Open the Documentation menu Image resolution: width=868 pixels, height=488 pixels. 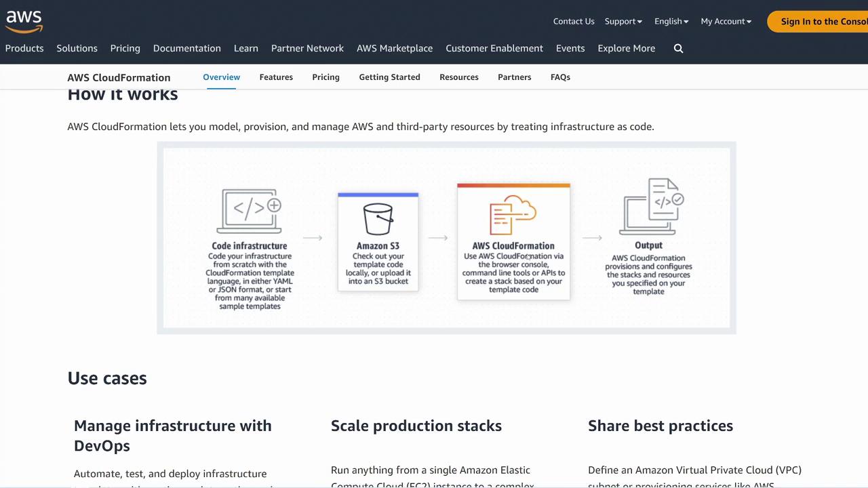187,48
